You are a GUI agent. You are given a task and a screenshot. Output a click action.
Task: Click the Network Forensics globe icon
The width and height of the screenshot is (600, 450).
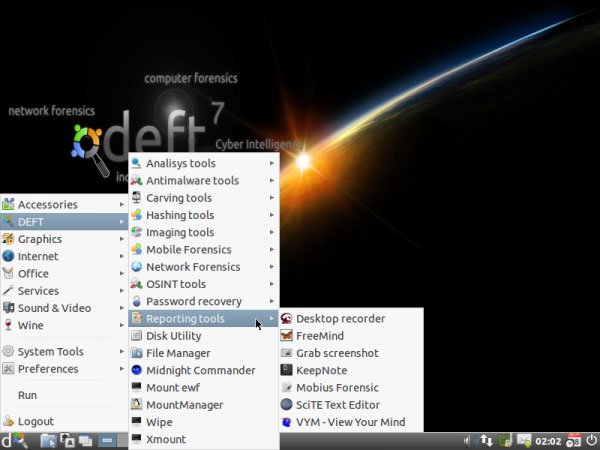pyautogui.click(x=136, y=267)
